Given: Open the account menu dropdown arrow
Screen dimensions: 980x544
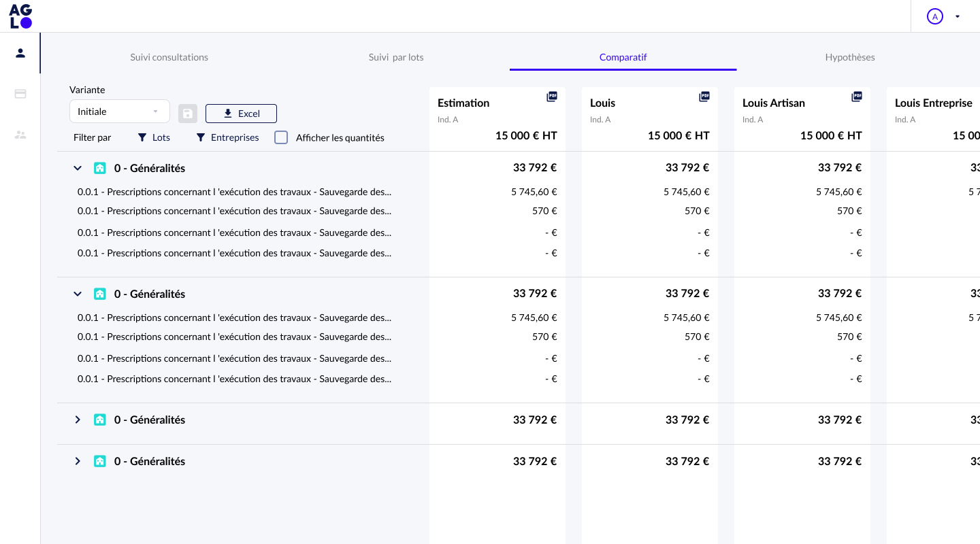Looking at the screenshot, I should (x=958, y=16).
